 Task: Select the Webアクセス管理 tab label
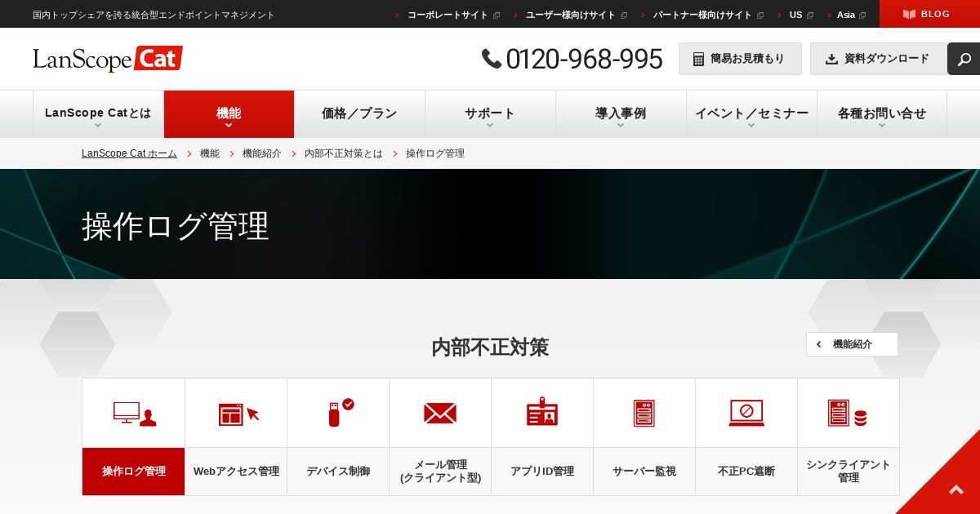(x=236, y=472)
